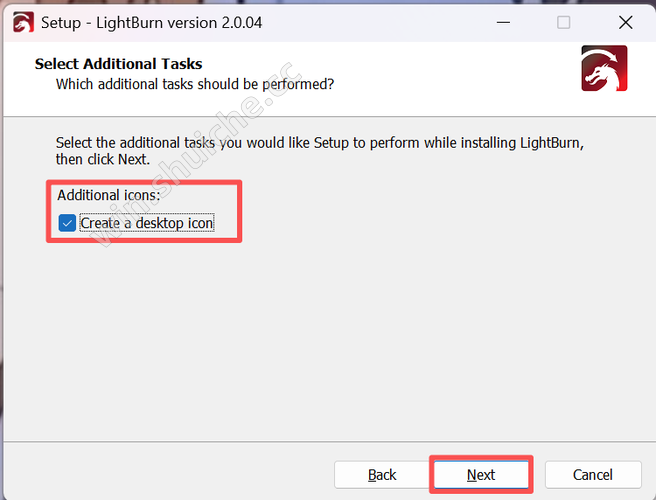Click the LightBurn icon in the title bar
The image size is (656, 500).
coord(18,22)
